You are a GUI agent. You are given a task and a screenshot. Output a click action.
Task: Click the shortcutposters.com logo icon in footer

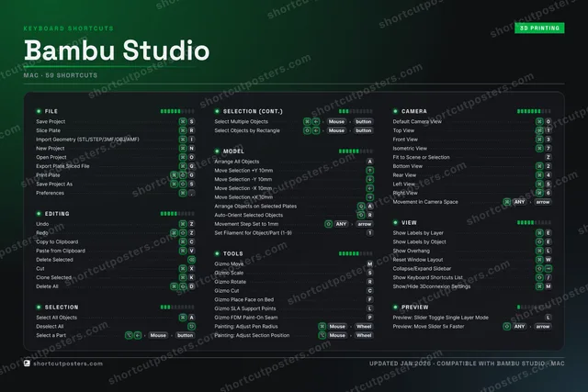pyautogui.click(x=27, y=364)
